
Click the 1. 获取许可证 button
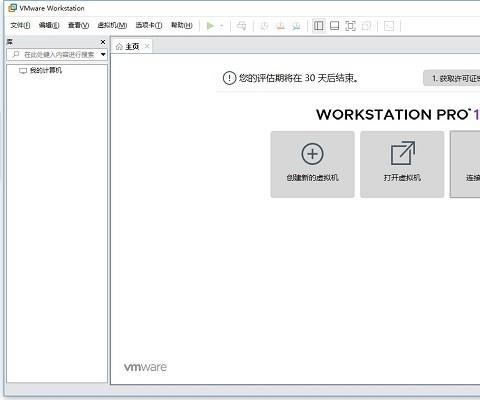tap(452, 78)
